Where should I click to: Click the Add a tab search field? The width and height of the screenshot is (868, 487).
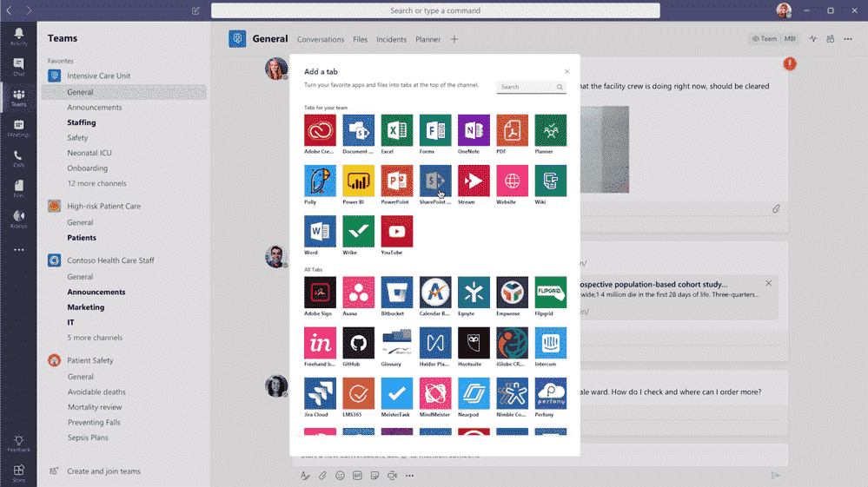(x=531, y=87)
